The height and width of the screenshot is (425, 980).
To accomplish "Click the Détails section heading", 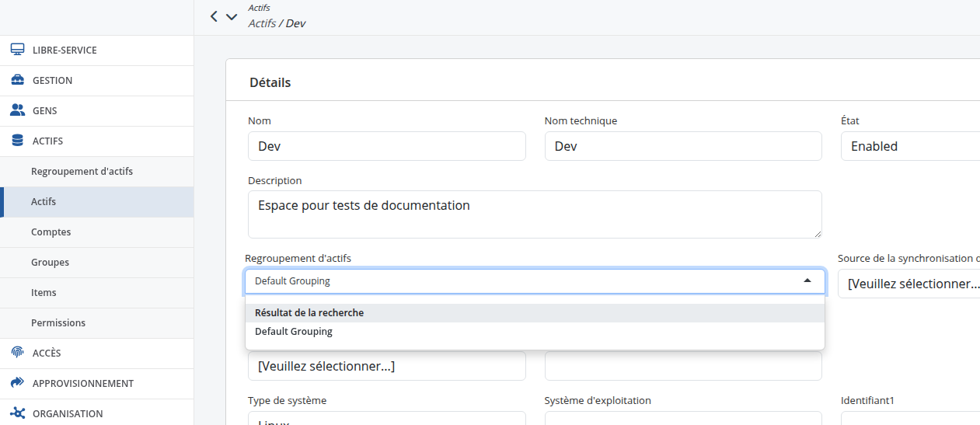I will point(270,82).
